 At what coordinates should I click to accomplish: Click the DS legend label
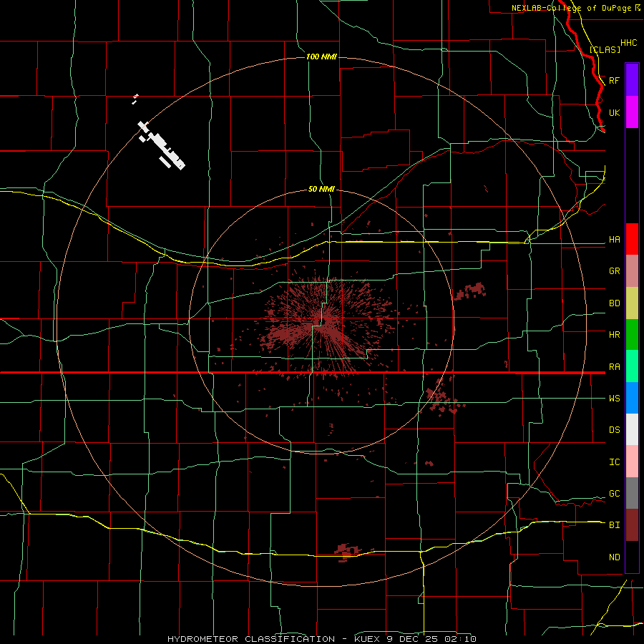pos(614,430)
